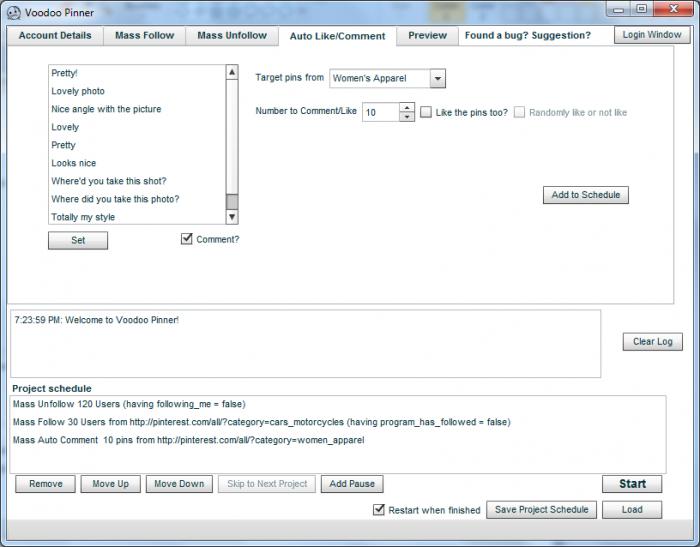
Task: Select the 'Lovely photo' comment line
Action: (x=138, y=91)
